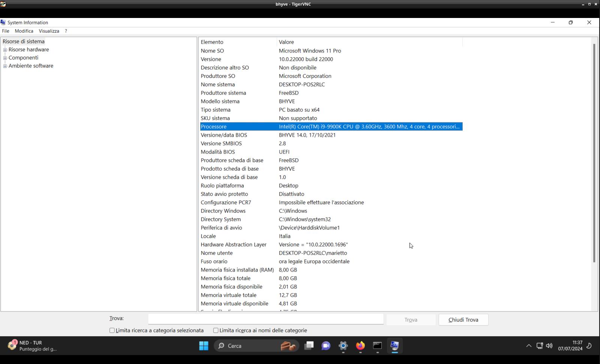Show hidden tray icons chevron
The image size is (600, 364).
(x=529, y=346)
